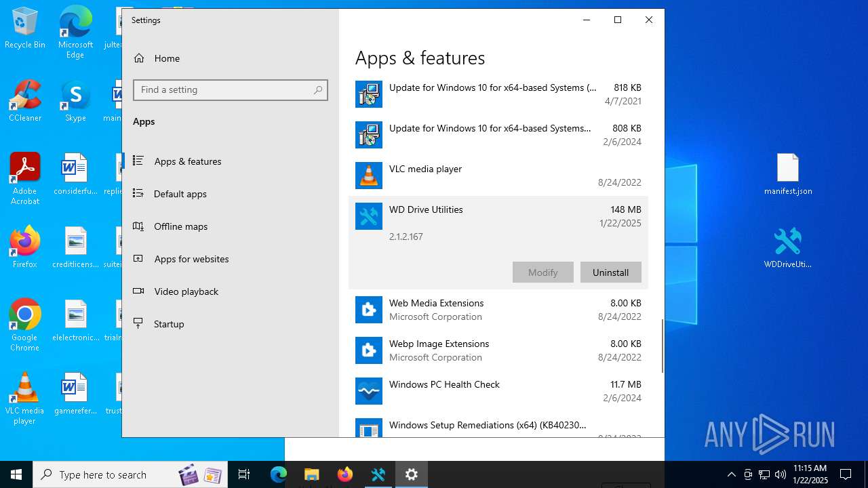The width and height of the screenshot is (868, 488).
Task: Open Microsoft Edge from taskbar
Action: [x=279, y=474]
